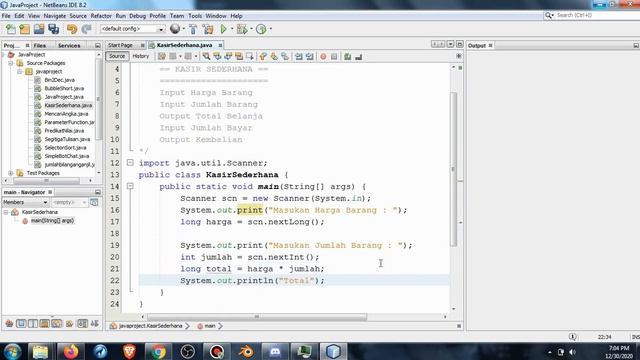Run the project with green play icon
The height and width of the screenshot is (360, 640).
coord(224,29)
